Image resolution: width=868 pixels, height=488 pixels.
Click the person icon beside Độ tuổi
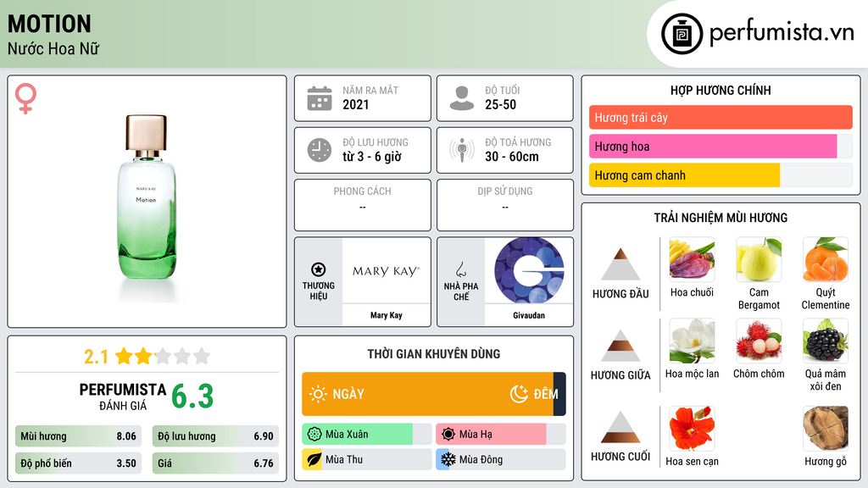pos(462,98)
